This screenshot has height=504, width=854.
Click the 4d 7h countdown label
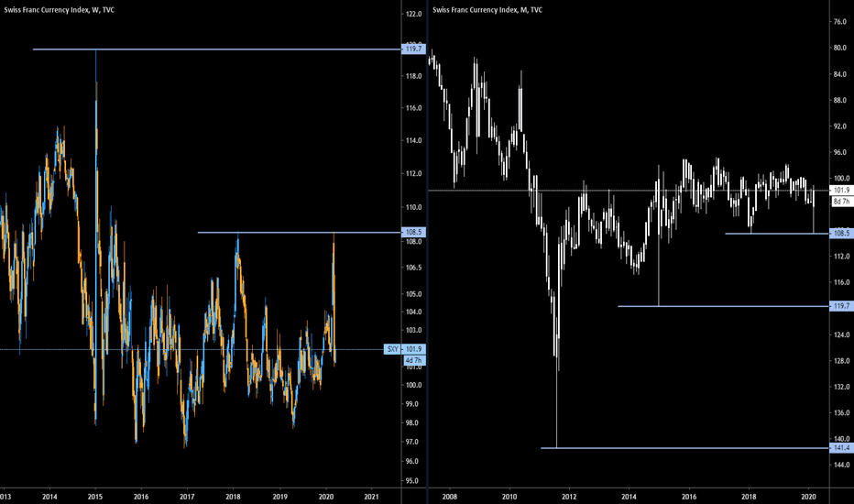coord(413,361)
